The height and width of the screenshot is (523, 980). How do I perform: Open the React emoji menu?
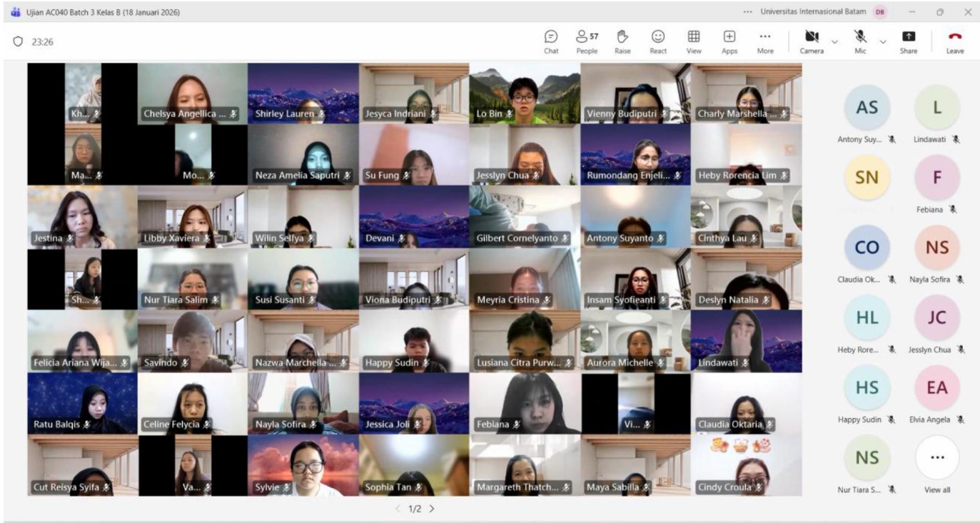point(658,41)
